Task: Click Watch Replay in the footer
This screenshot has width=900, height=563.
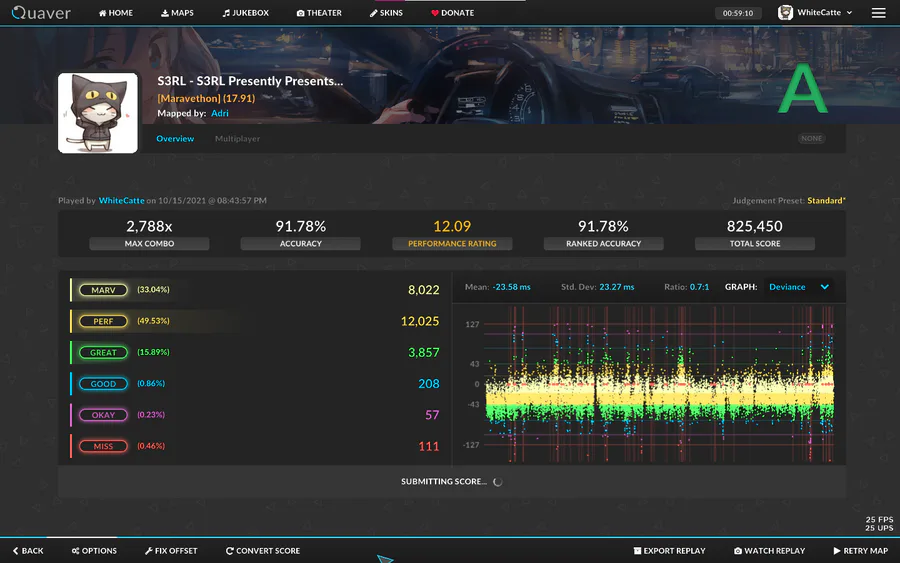Action: tap(769, 551)
